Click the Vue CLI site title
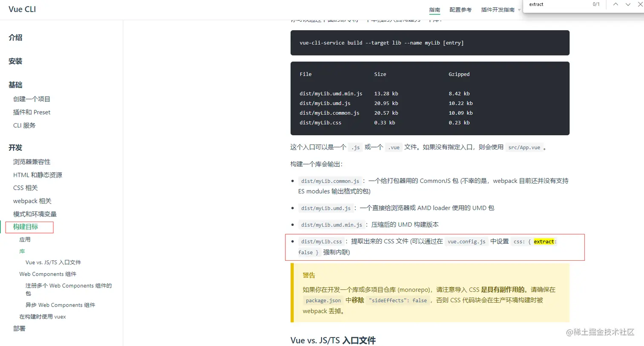 coord(22,9)
